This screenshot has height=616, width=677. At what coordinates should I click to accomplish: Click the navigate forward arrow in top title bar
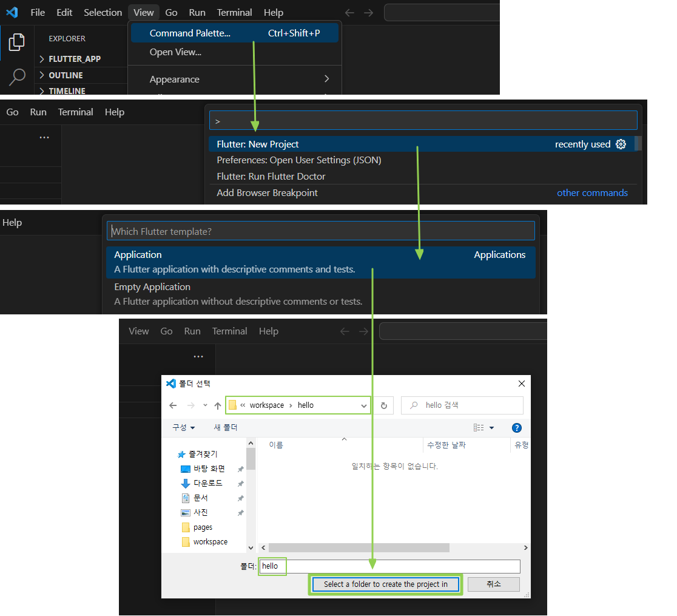tap(368, 13)
